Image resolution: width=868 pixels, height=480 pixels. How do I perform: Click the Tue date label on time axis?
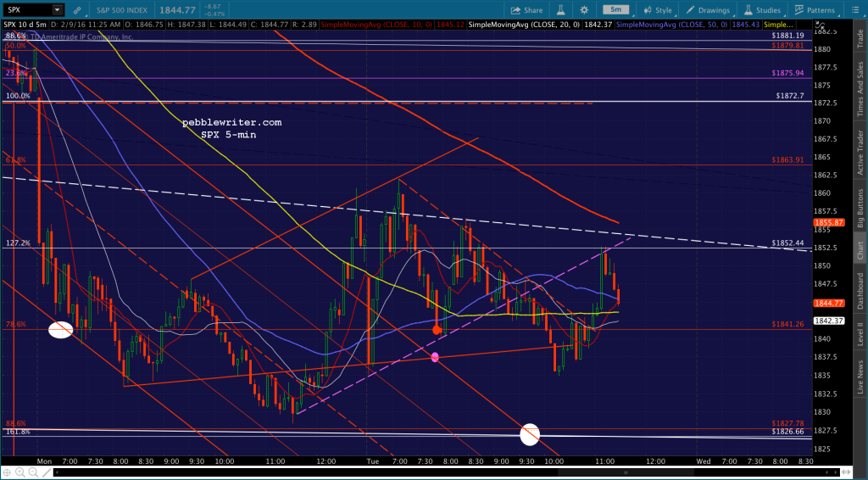tap(373, 461)
